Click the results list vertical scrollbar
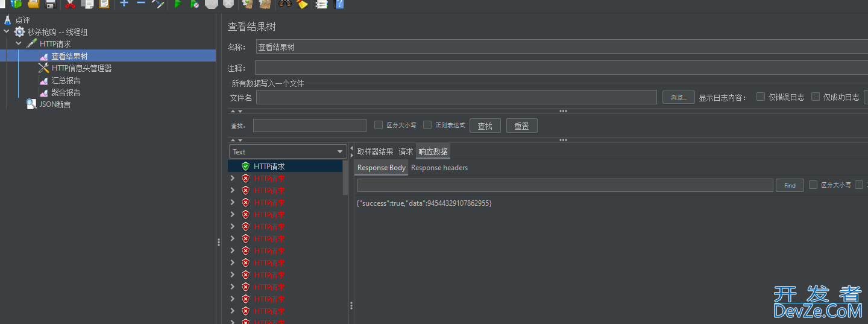The image size is (868, 324). coord(345,177)
